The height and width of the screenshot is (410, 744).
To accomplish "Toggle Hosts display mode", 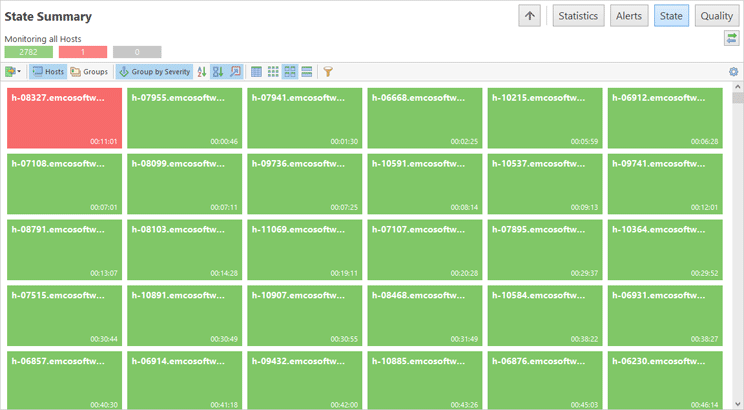I will coord(47,72).
